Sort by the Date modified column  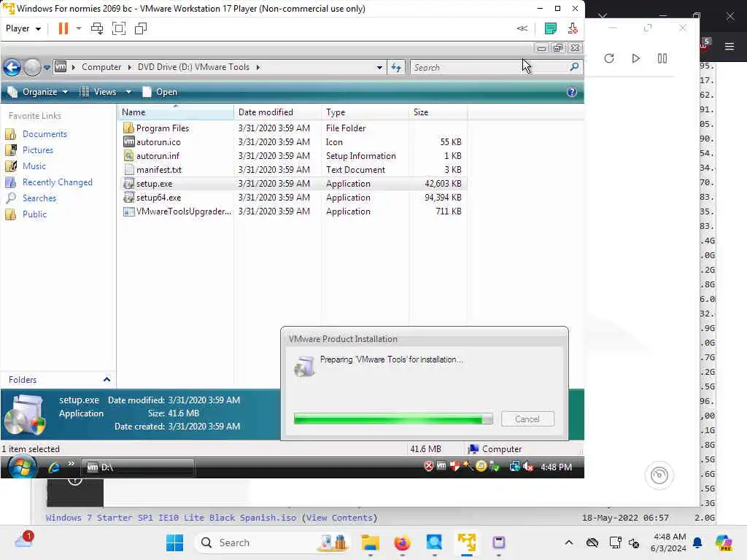278,112
